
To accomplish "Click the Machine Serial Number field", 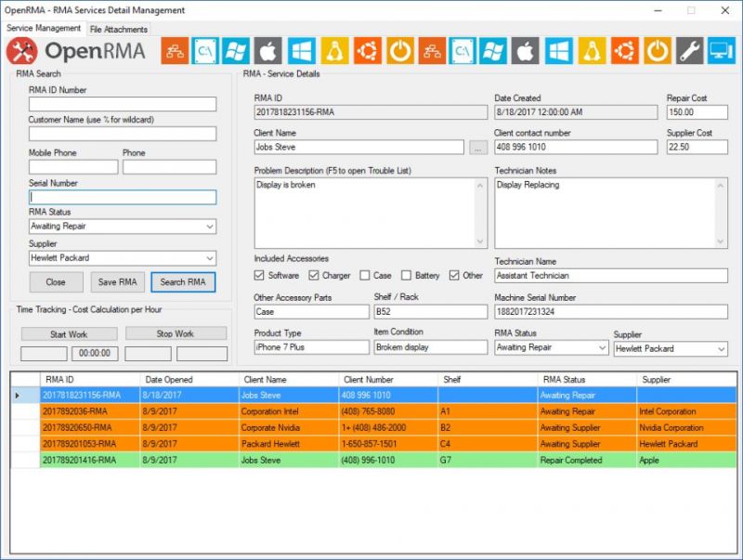I will (611, 312).
